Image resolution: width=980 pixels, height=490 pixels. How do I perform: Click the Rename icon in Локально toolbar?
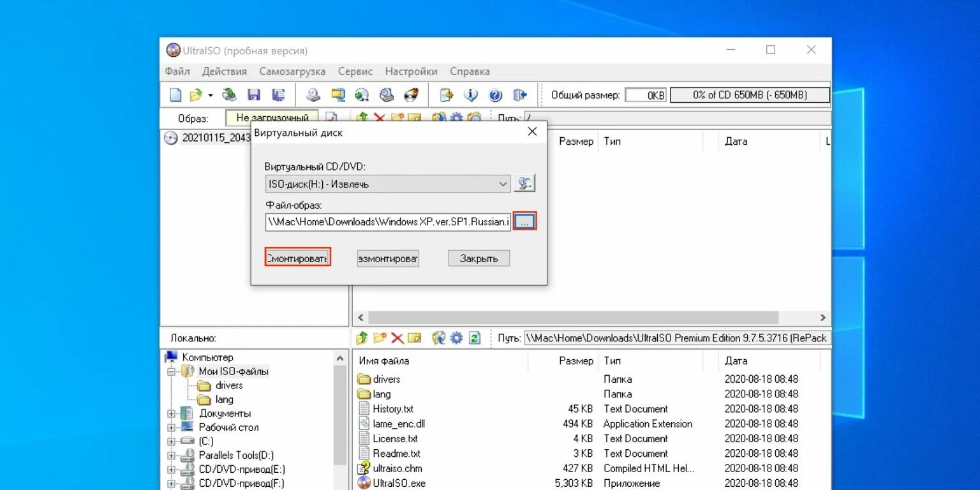pyautogui.click(x=415, y=338)
